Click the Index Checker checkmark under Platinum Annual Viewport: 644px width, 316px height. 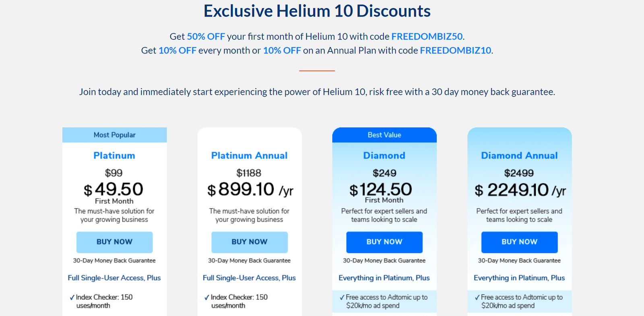[x=207, y=298]
